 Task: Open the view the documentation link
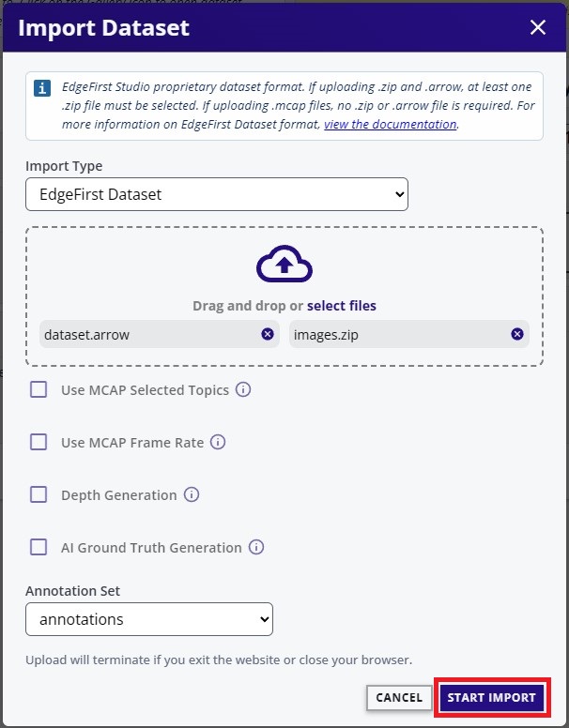click(390, 124)
